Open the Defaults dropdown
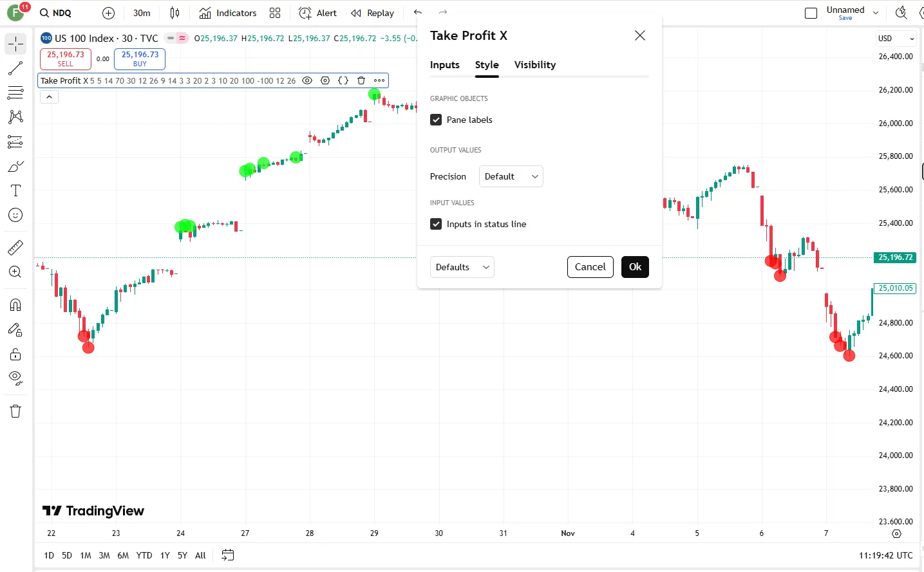This screenshot has height=572, width=924. tap(462, 266)
